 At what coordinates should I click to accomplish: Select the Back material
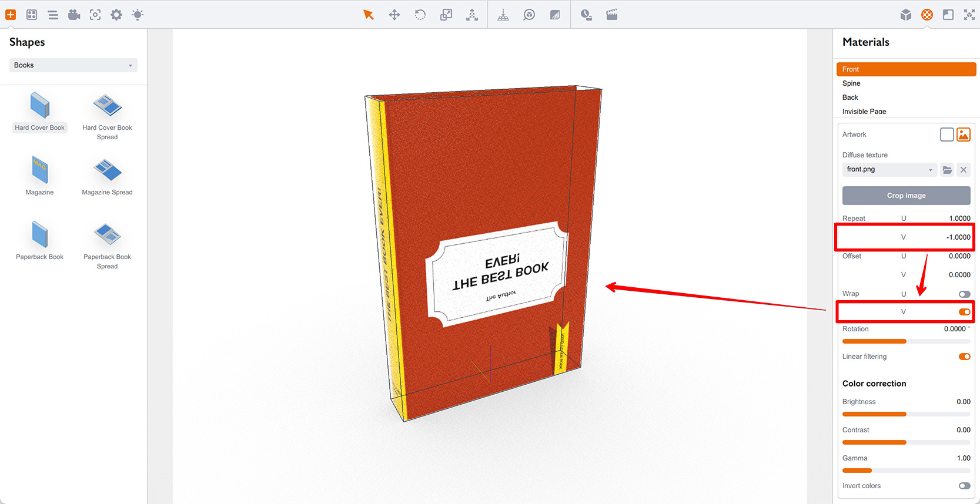click(850, 98)
